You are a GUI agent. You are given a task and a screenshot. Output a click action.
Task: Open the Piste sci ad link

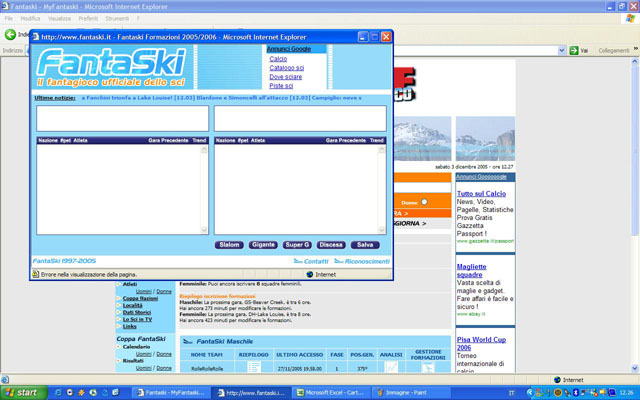click(x=281, y=86)
